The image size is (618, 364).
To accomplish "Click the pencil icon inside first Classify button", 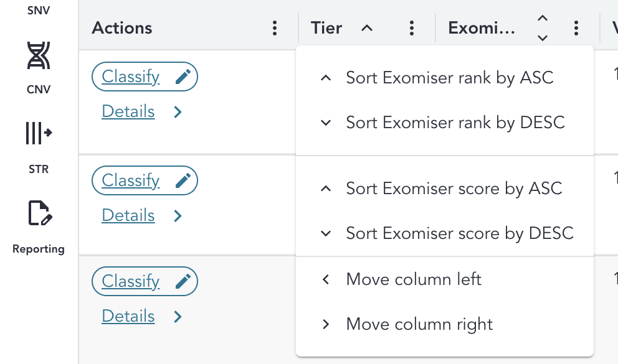I will pos(183,75).
